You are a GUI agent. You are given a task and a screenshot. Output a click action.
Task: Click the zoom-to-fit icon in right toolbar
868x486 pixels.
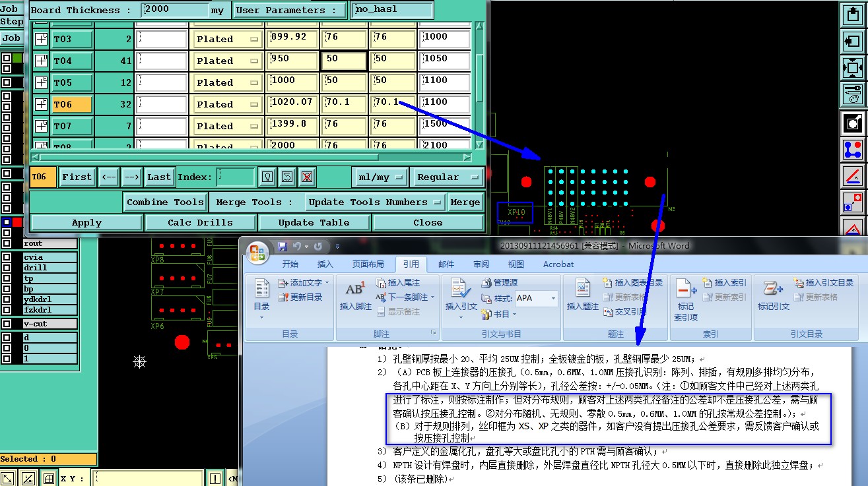(x=853, y=67)
